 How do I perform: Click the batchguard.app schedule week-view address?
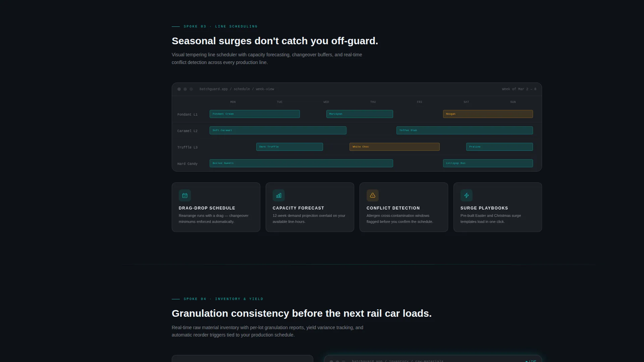237,89
